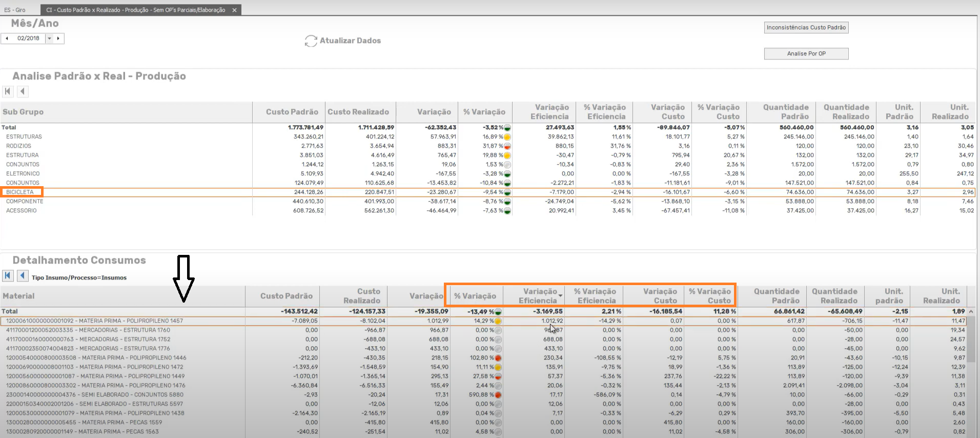The image size is (980, 438).
Task: Select the ELETRONICO sub group row
Action: tap(487, 174)
